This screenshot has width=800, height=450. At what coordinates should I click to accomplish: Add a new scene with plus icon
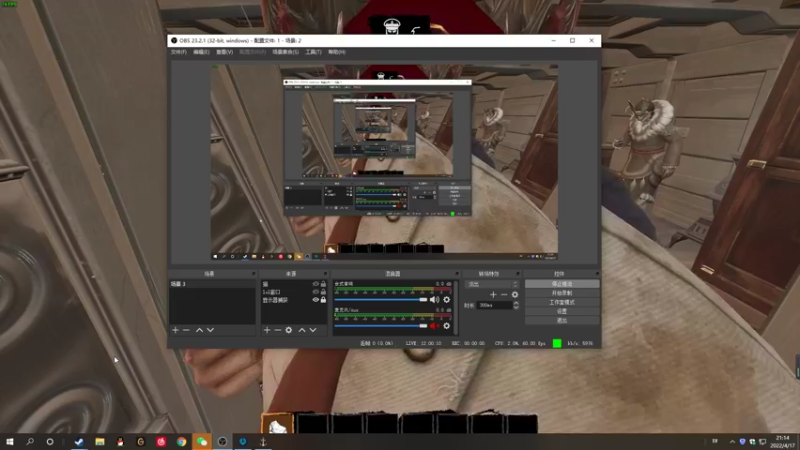point(176,330)
